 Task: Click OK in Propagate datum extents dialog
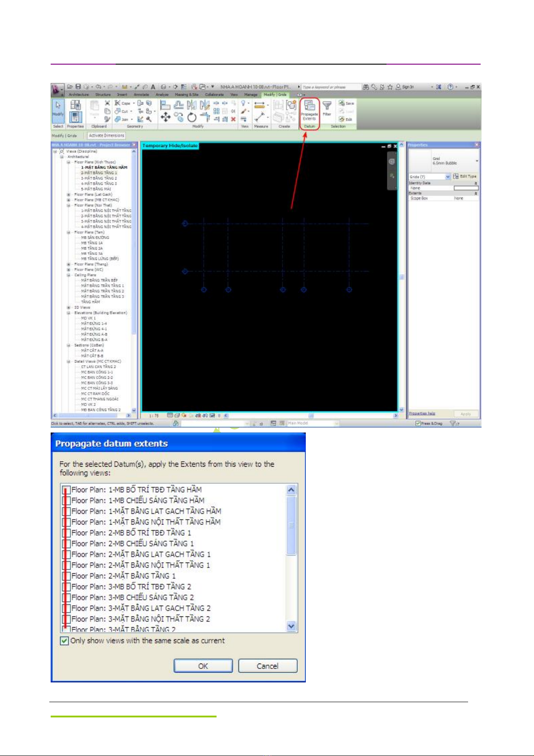pyautogui.click(x=203, y=666)
